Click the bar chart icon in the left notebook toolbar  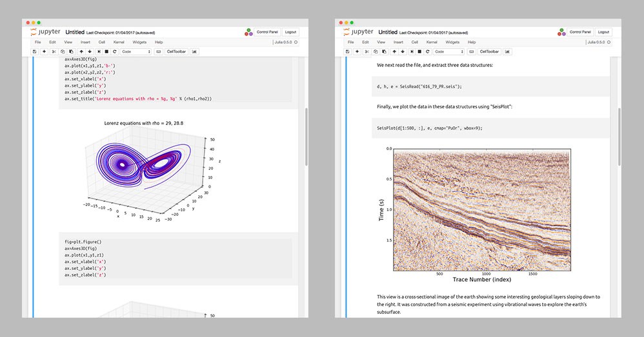coord(194,52)
